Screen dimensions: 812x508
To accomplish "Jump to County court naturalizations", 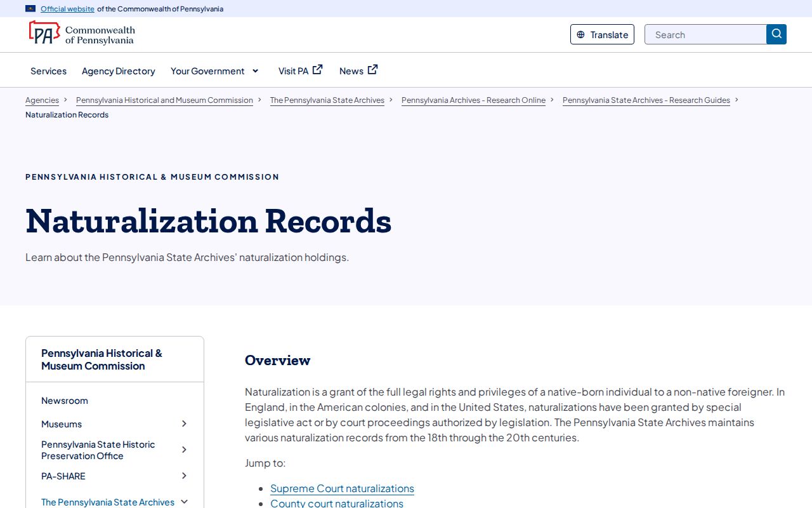I will click(337, 503).
